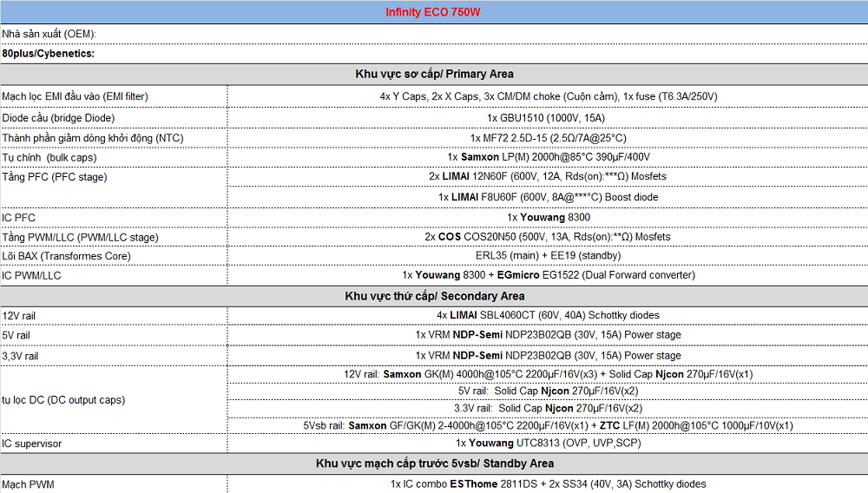The height and width of the screenshot is (493, 868).
Task: Select the 'IC PFC' label
Action: click(x=19, y=218)
